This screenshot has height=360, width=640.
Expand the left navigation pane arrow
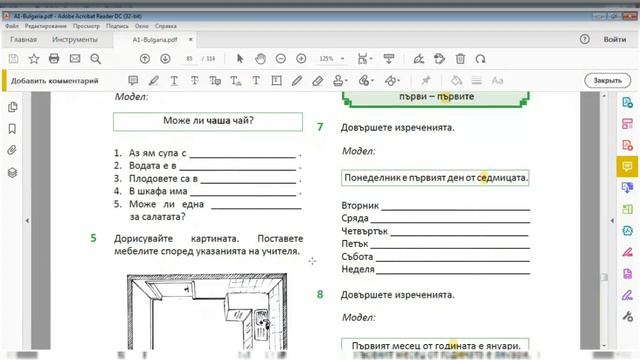[27, 220]
